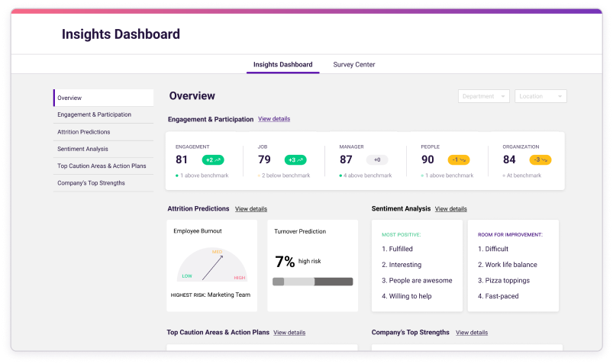Select Sentiment Analysis in the sidebar
Viewport: 613px width, 364px height.
click(103, 149)
